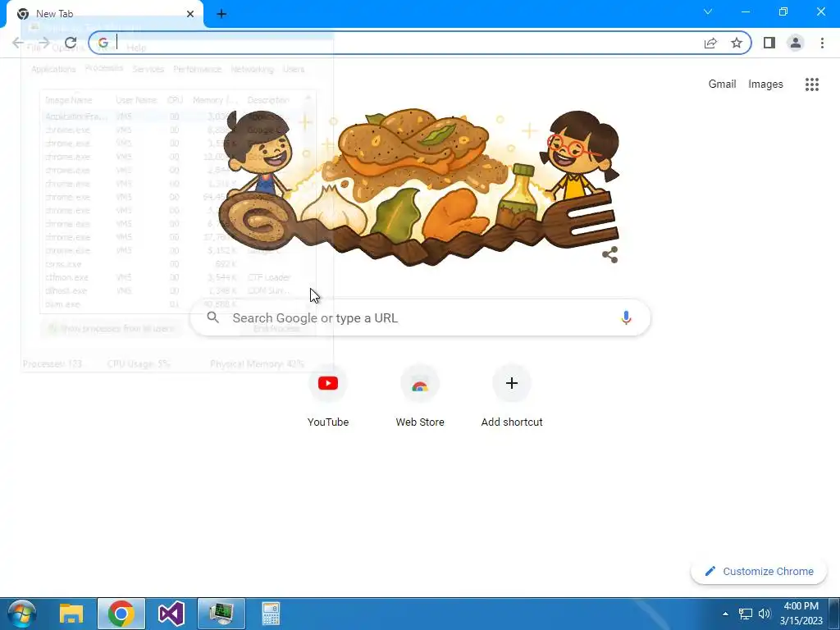Image resolution: width=840 pixels, height=630 pixels.
Task: Click the Google G icon in address bar
Action: pos(103,43)
